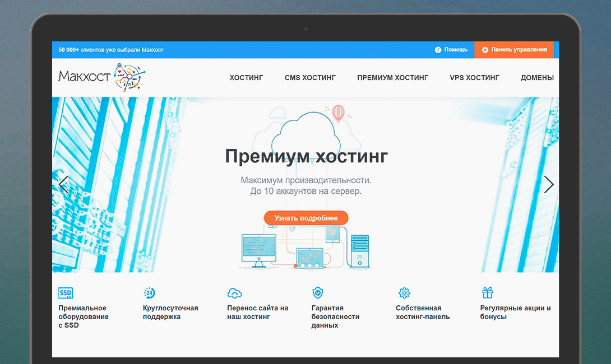This screenshot has width=611, height=364.
Task: Open the Помощь link
Action: click(x=451, y=50)
